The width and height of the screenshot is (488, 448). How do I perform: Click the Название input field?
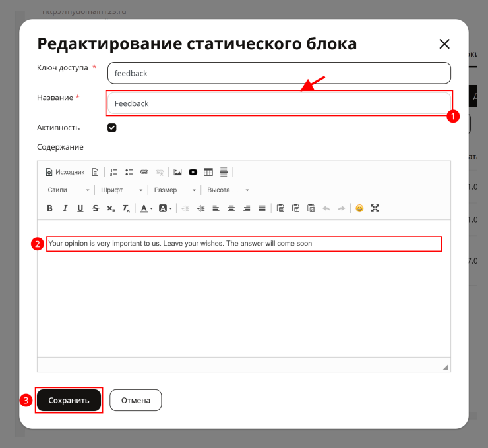[x=279, y=103]
